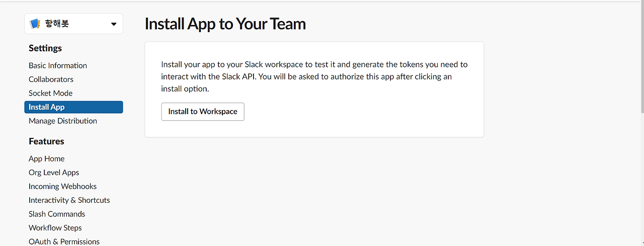Click the install instructions paragraph text
This screenshot has width=644, height=246.
click(x=314, y=76)
